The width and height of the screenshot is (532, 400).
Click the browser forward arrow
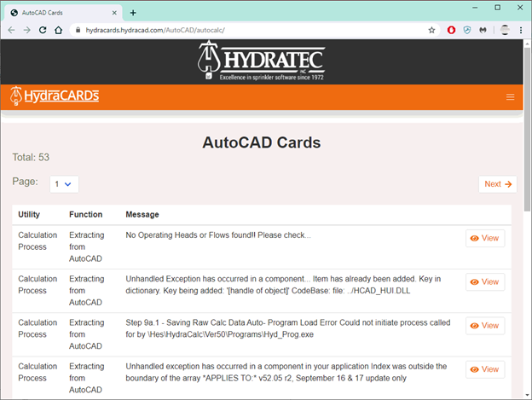click(x=26, y=30)
